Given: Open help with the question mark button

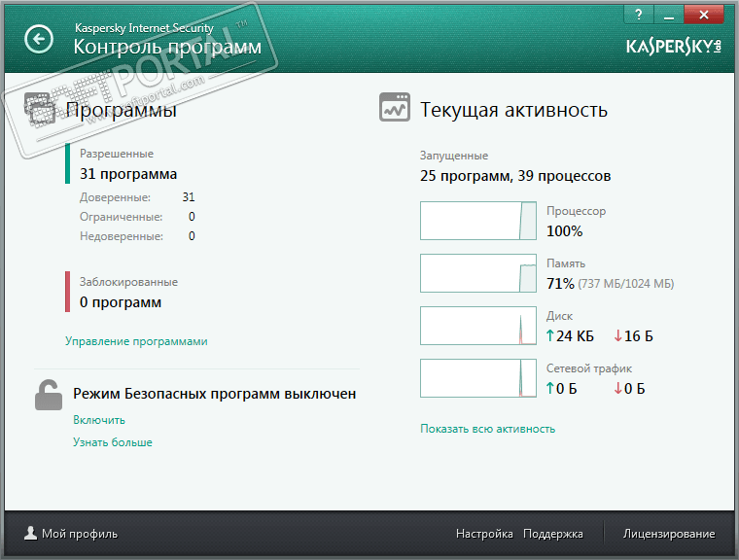Looking at the screenshot, I should coord(639,15).
